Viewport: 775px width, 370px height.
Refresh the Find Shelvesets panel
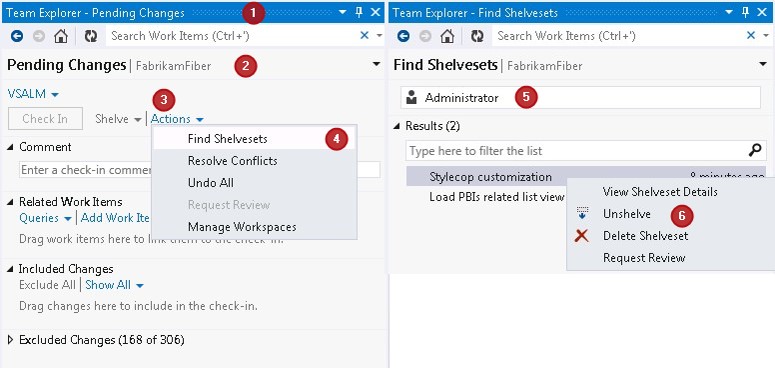tap(477, 36)
